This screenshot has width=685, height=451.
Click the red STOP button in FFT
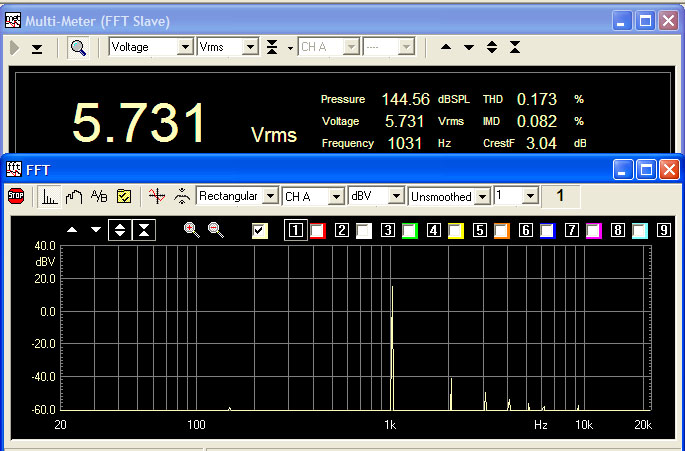click(16, 196)
